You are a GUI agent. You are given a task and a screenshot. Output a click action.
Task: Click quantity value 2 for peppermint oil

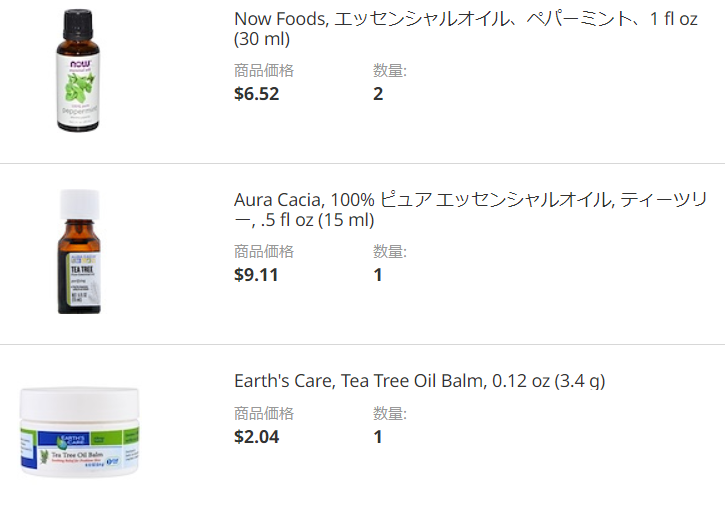click(x=378, y=94)
